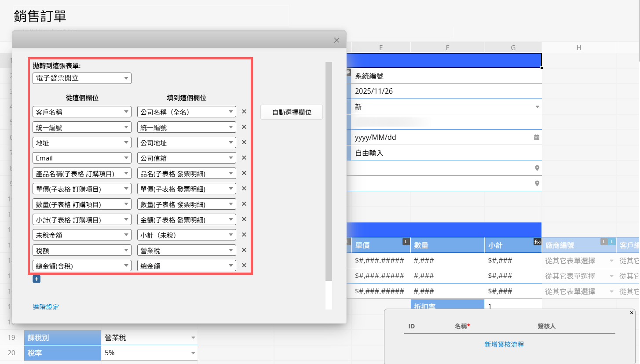Expand the 公司名稱（全名） destination dropdown

tap(187, 112)
